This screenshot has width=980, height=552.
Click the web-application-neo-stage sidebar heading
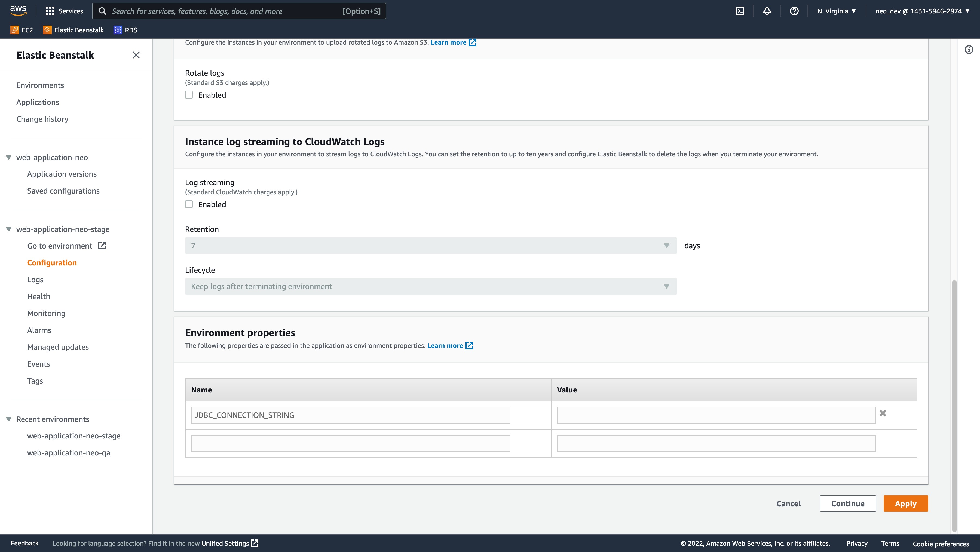click(63, 229)
